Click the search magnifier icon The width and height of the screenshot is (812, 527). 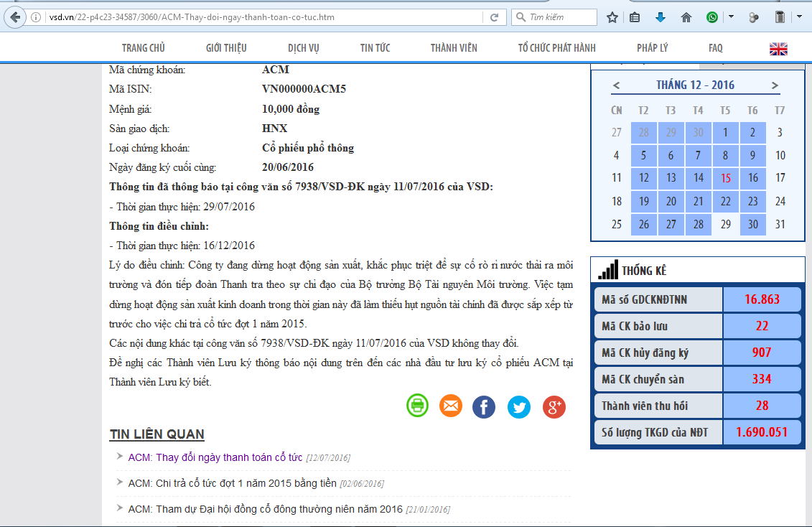tap(521, 17)
